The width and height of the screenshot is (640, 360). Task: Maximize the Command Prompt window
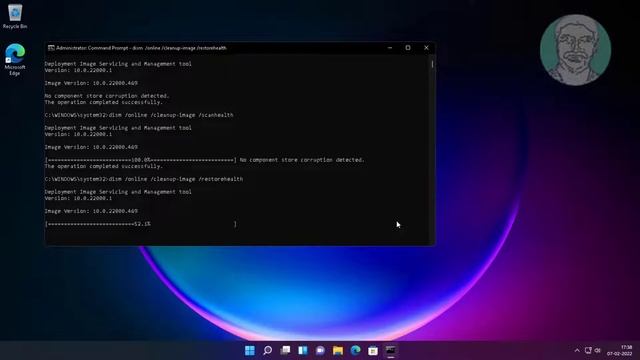click(x=408, y=48)
